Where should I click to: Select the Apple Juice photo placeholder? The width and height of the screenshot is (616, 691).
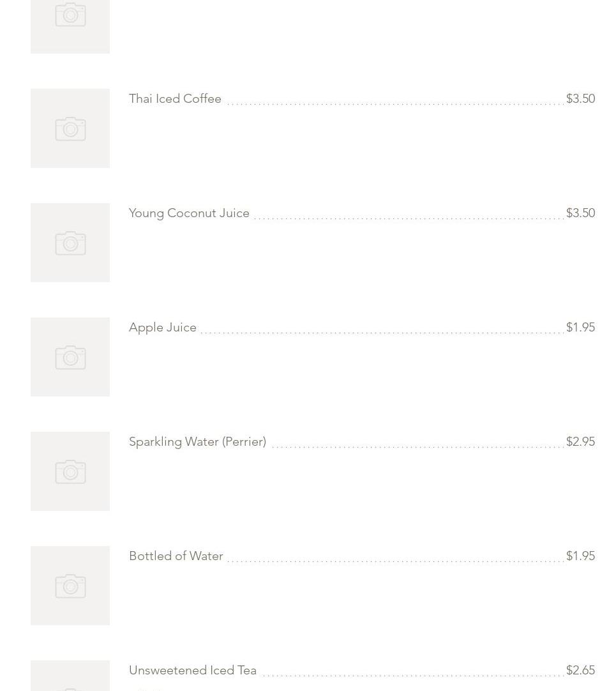tap(70, 358)
